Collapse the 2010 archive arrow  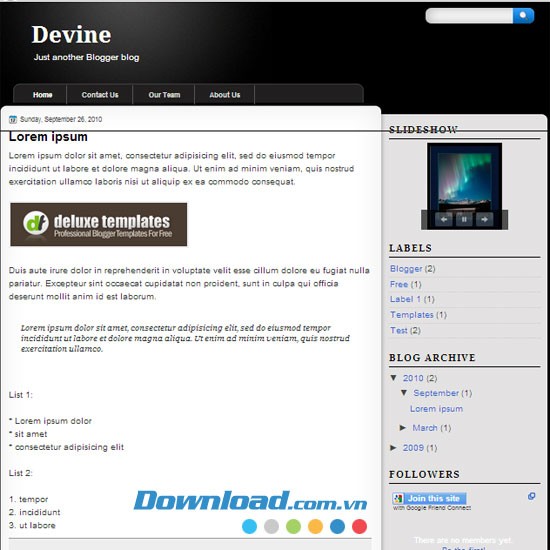(x=394, y=378)
